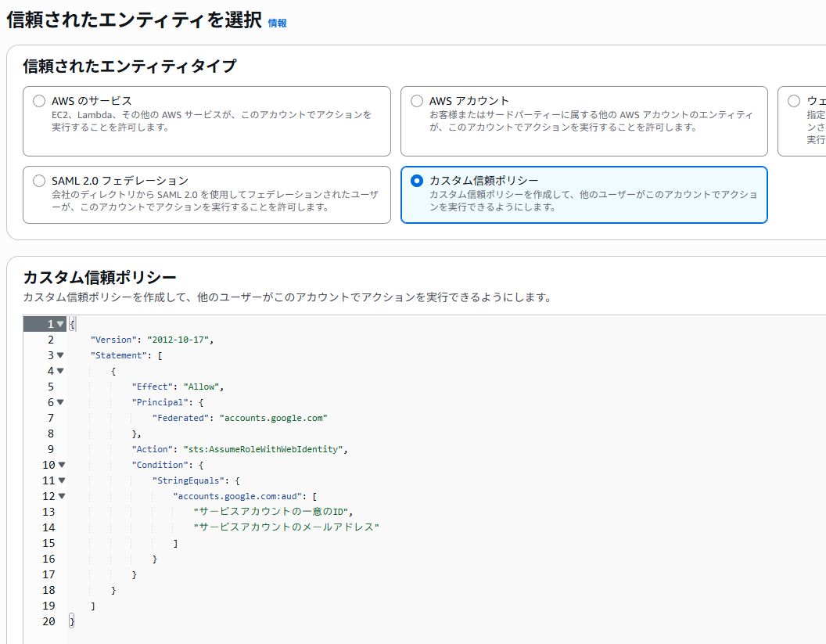The width and height of the screenshot is (826, 644).
Task: Select the partially visible ウェ radio option
Action: pos(794,101)
